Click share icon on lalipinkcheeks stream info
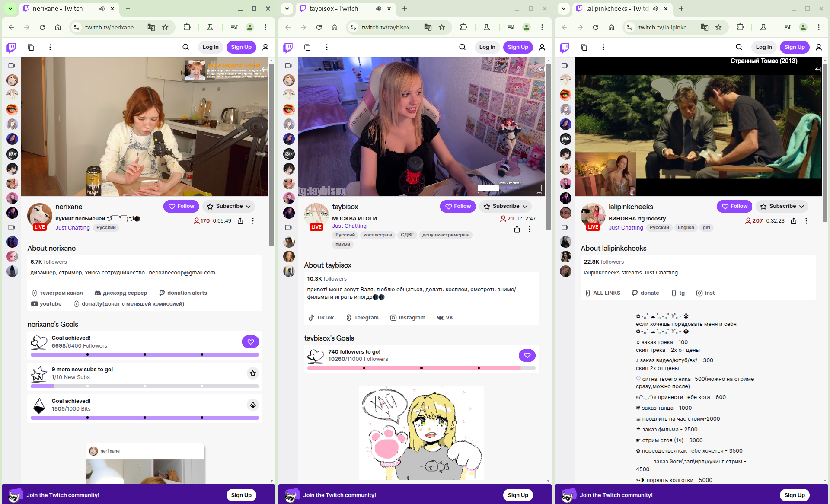Screen dimensions: 830x504 [x=794, y=221]
